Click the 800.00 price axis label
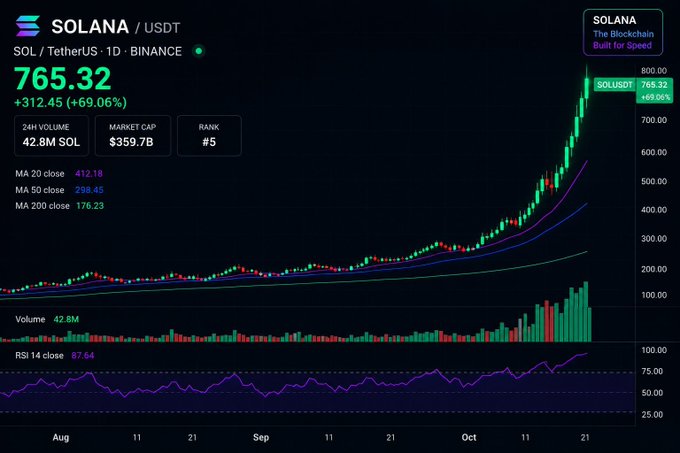Image resolution: width=680 pixels, height=453 pixels. (x=654, y=71)
